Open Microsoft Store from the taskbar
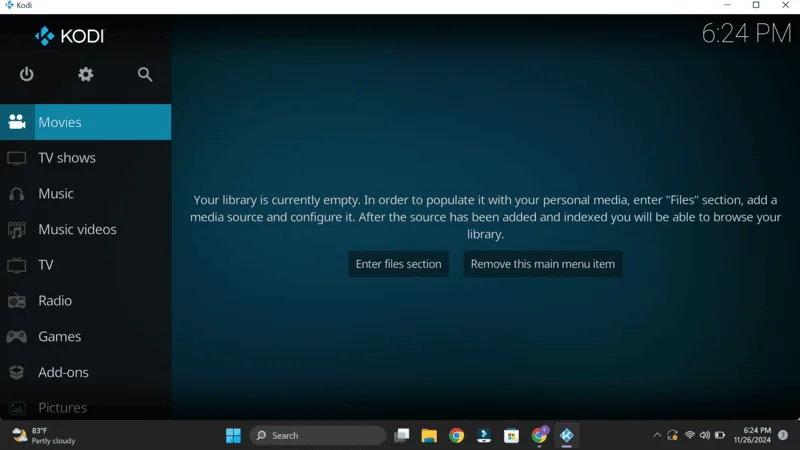800x450 pixels. [x=511, y=435]
